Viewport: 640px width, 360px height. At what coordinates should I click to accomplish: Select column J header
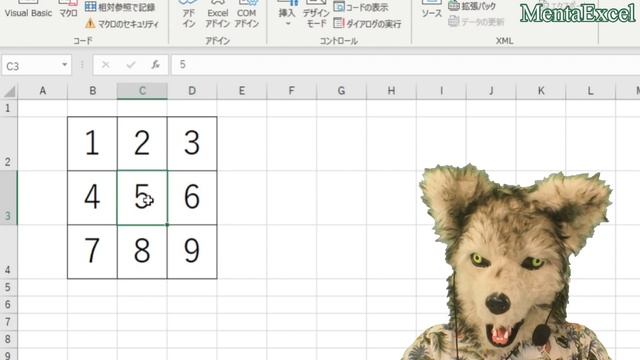[491, 91]
